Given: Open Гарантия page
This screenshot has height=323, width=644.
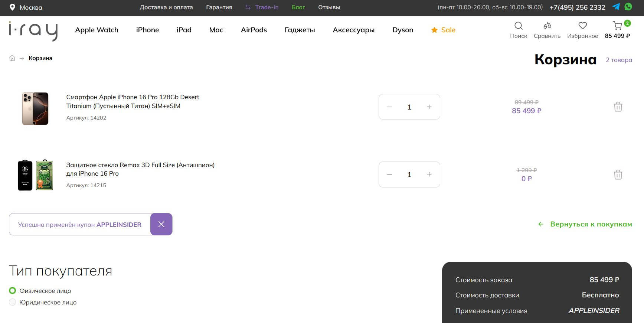Looking at the screenshot, I should pos(219,7).
